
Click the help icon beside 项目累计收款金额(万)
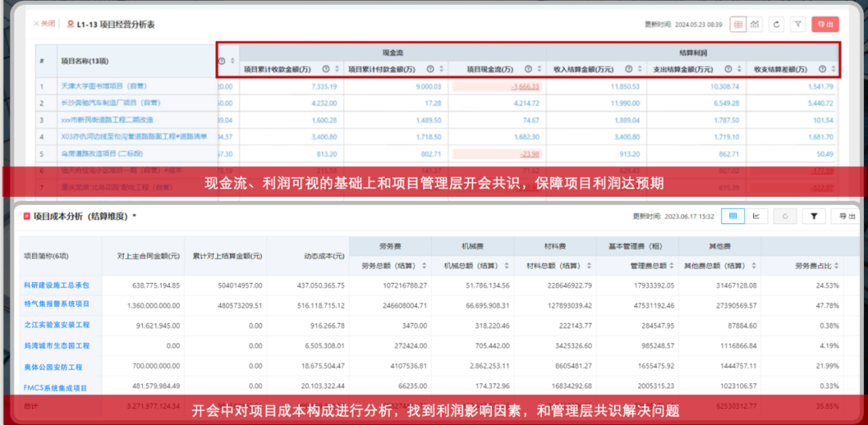point(325,69)
